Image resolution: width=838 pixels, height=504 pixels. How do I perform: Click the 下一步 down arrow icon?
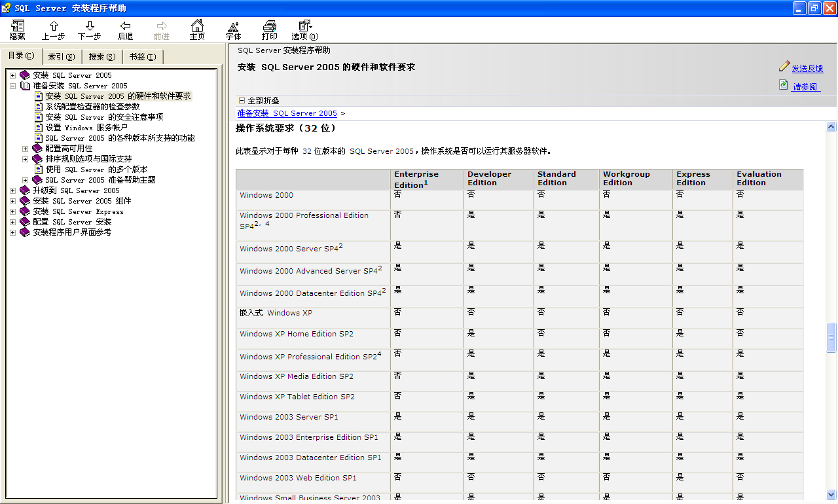pos(90,26)
